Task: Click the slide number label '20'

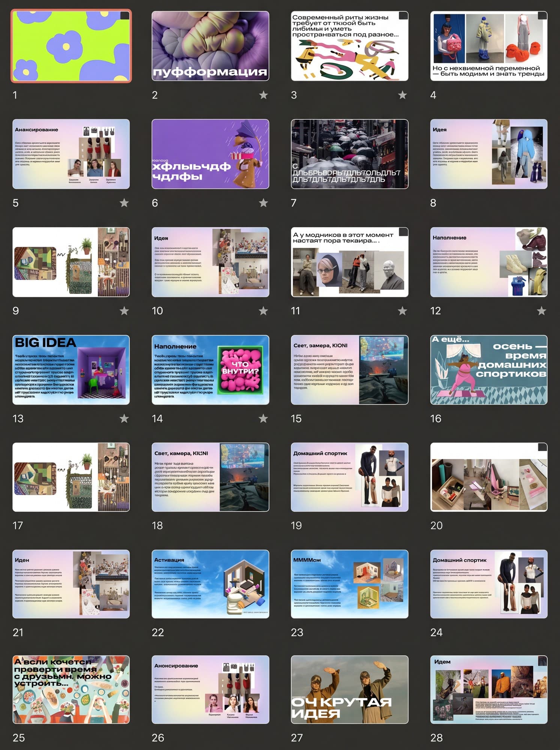Action: (437, 525)
